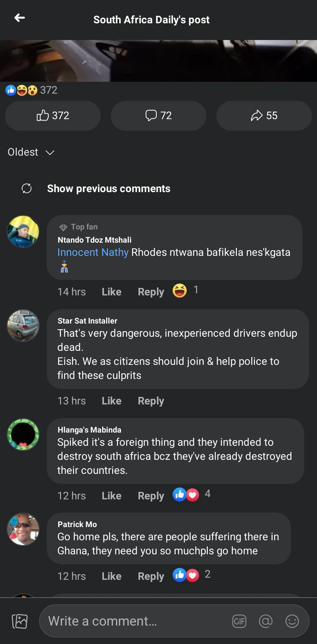This screenshot has height=644, width=317.
Task: View the laughing reaction on Ntando's comment
Action: click(x=180, y=291)
